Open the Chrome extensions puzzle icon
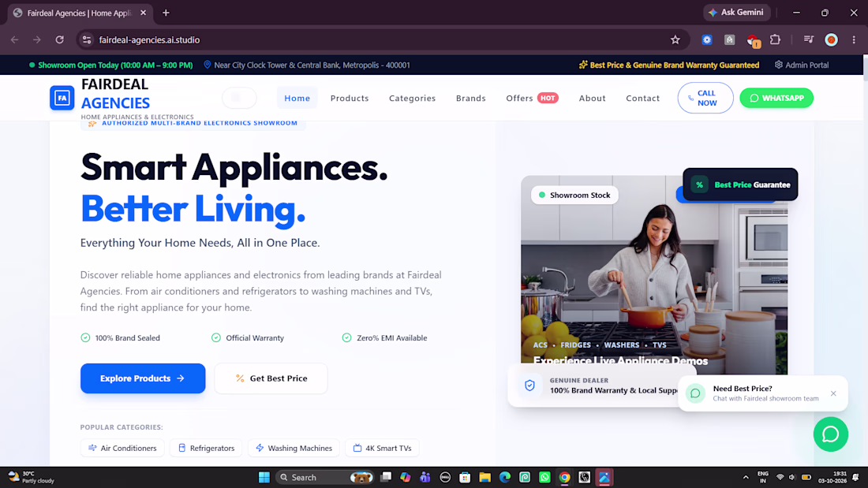 tap(775, 40)
